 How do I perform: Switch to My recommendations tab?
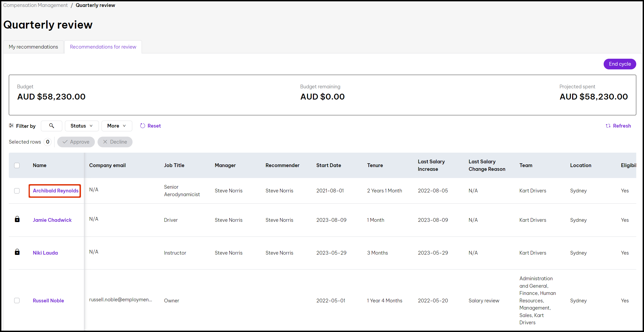tap(33, 47)
